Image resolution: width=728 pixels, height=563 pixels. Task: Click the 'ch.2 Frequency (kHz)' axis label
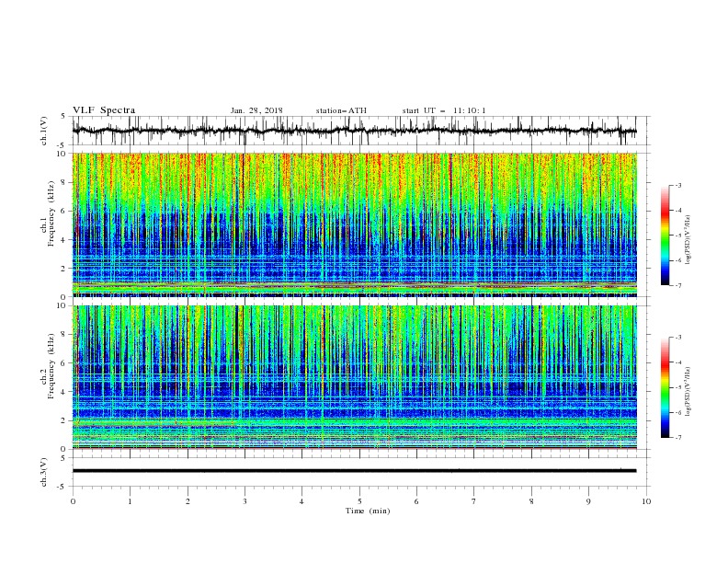pyautogui.click(x=48, y=366)
